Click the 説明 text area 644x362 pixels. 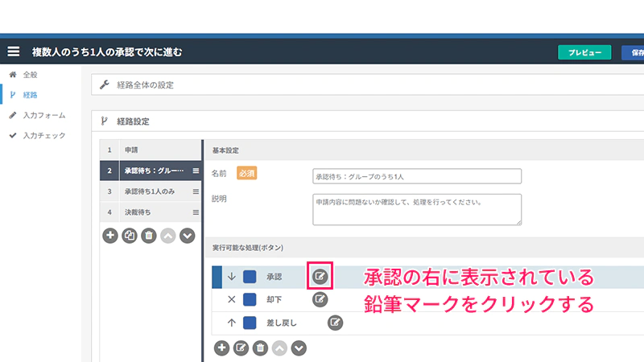click(x=417, y=209)
